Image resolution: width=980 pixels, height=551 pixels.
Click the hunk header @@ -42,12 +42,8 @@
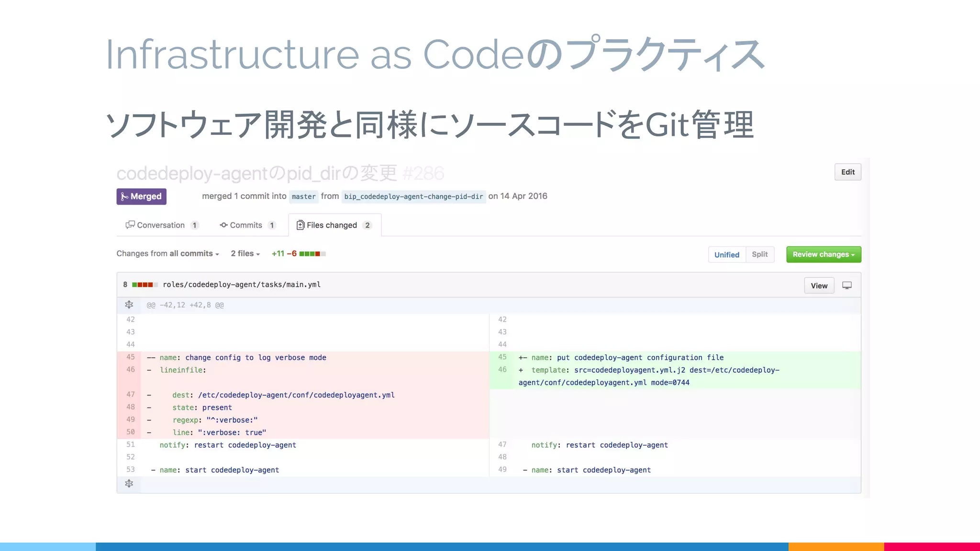(x=185, y=305)
